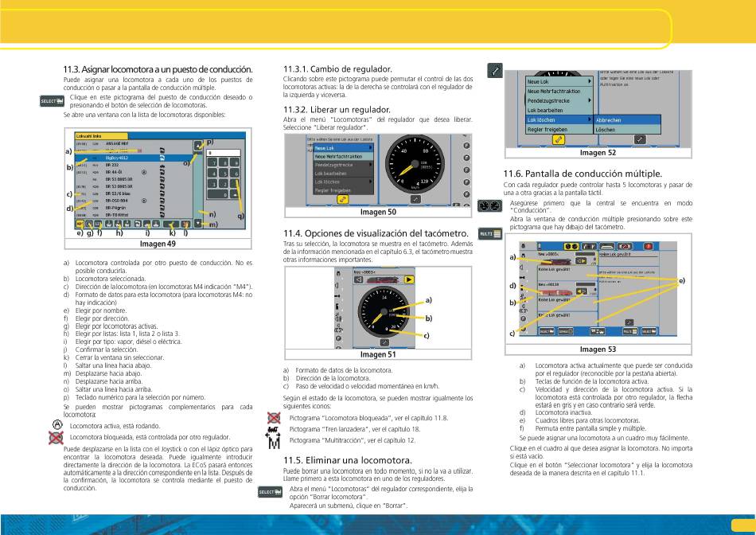The height and width of the screenshot is (535, 756).
Task: Click yellow right direction arrow in Imagen 51
Action: [x=409, y=279]
